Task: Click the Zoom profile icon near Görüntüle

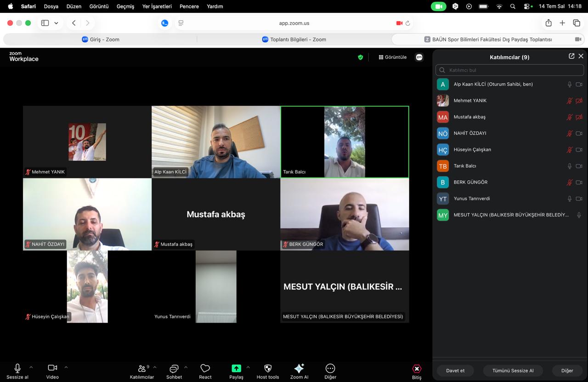Action: [x=419, y=57]
